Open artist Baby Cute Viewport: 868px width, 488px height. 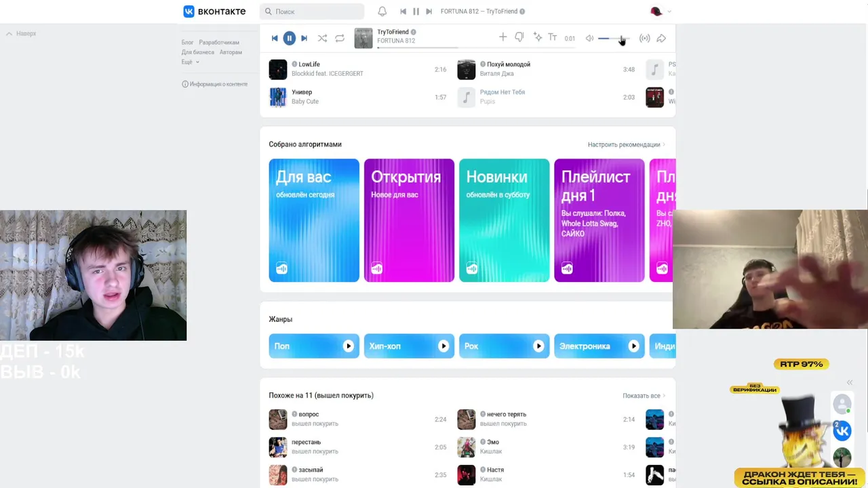305,102
